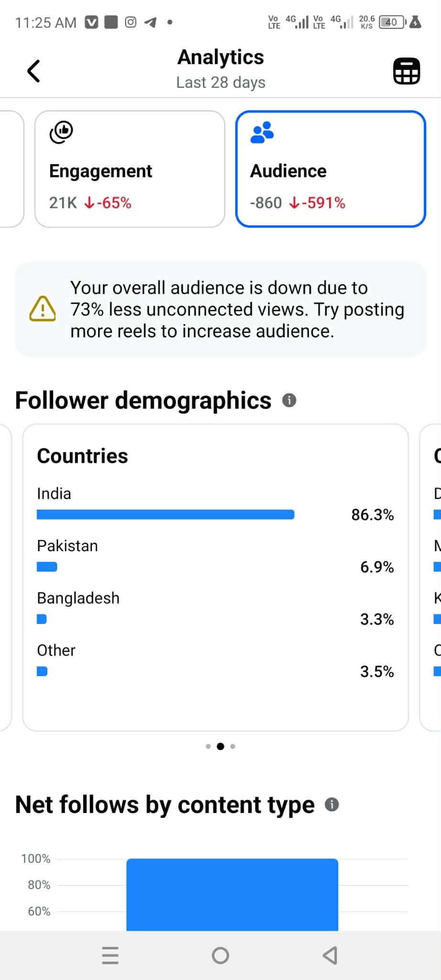Screen dimensions: 441x980
Task: Tap the blue net follows chart bar
Action: (232, 894)
